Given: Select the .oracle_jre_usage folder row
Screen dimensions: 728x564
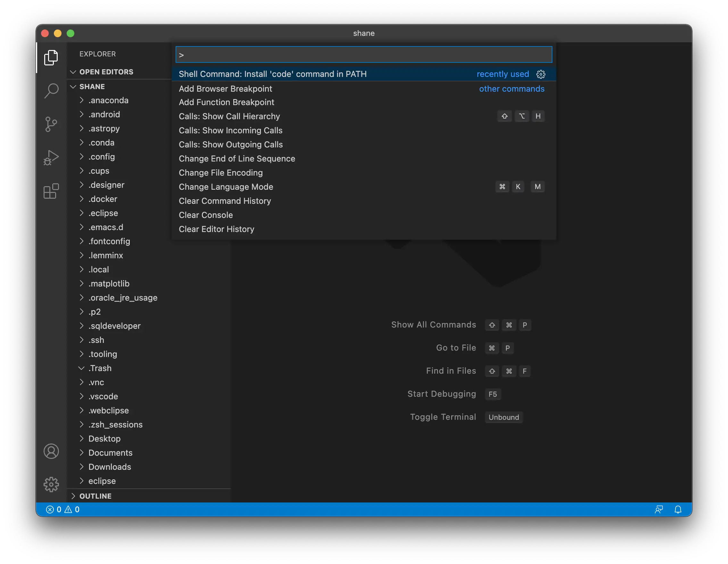Looking at the screenshot, I should pyautogui.click(x=149, y=298).
